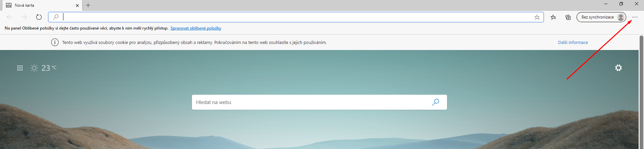Viewport: 644px width, 149px height.
Task: Open the Další informace link
Action: (573, 42)
